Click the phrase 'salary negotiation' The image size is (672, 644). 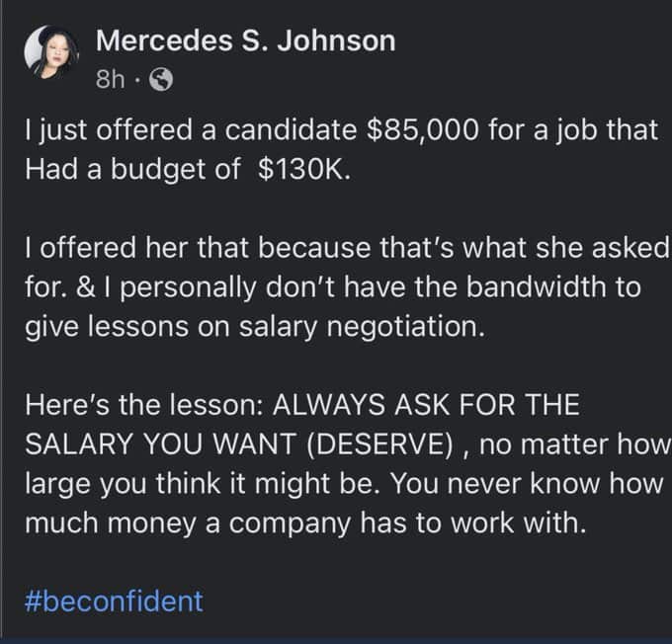362,327
